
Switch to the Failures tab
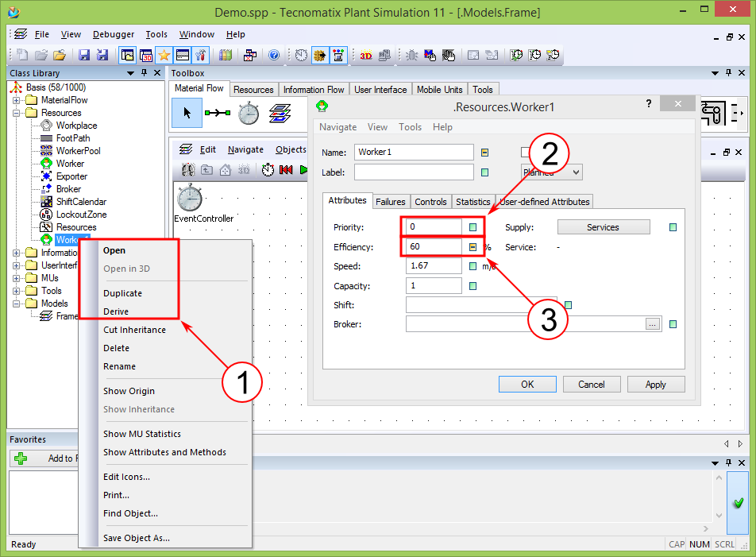tap(391, 202)
